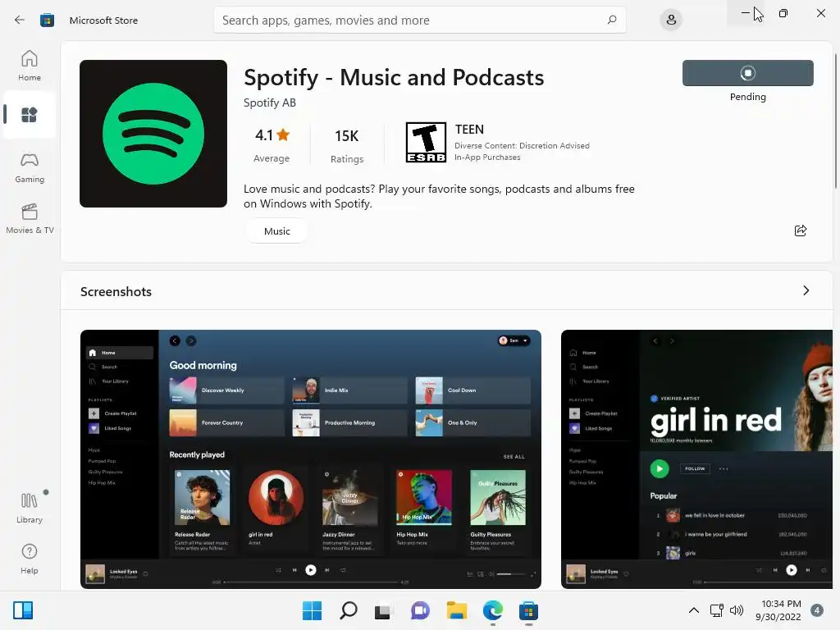The height and width of the screenshot is (630, 840).
Task: Open Help in the sidebar
Action: point(30,559)
